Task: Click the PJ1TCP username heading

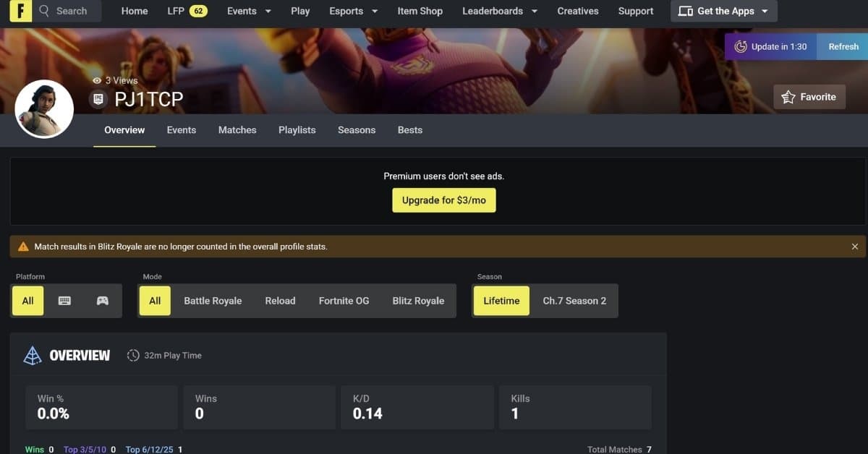Action: click(149, 100)
